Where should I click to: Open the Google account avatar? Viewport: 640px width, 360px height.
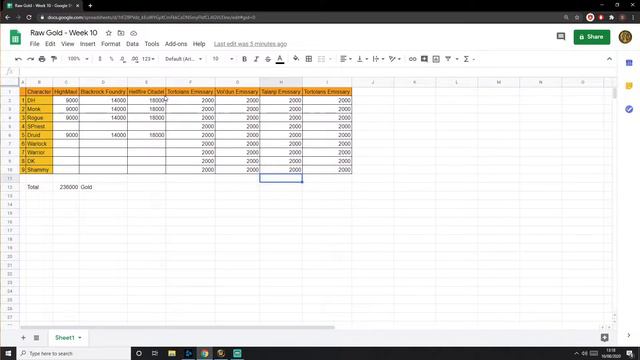(625, 37)
